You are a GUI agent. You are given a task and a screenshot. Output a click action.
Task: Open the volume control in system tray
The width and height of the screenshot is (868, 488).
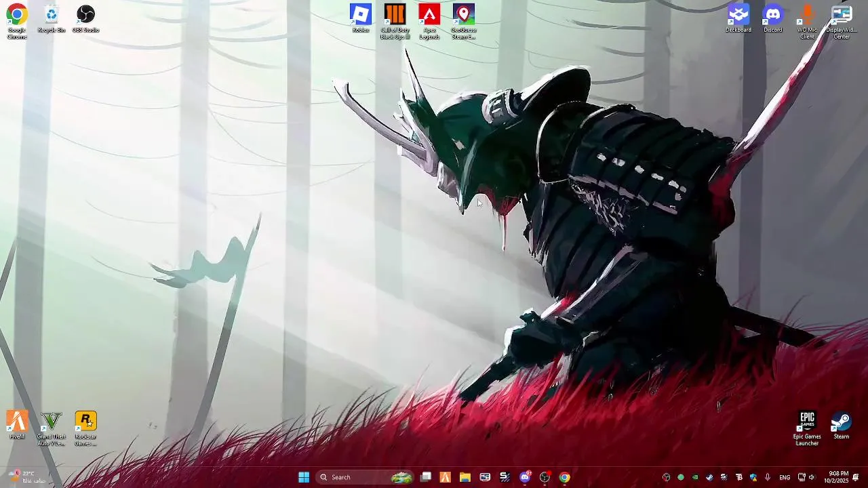click(812, 477)
